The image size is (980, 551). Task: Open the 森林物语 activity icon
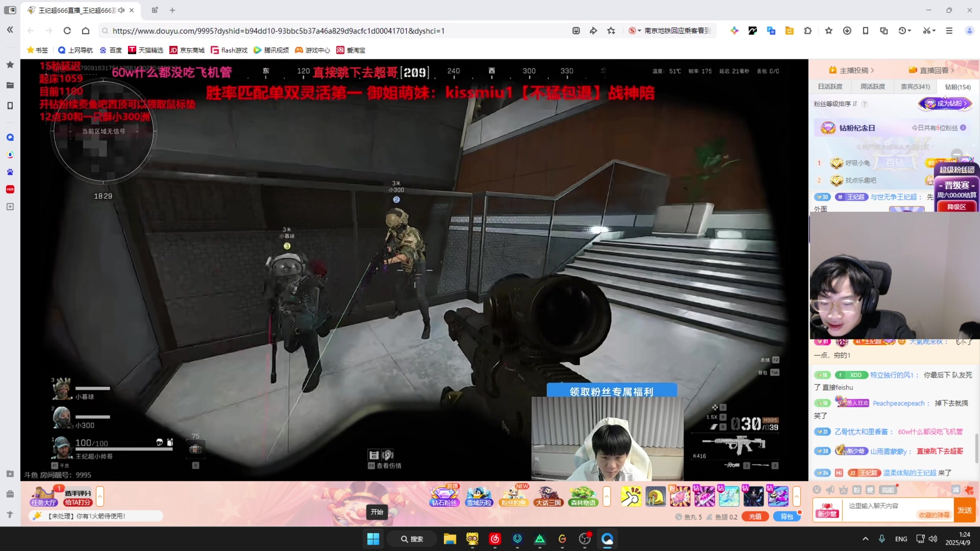tap(583, 496)
